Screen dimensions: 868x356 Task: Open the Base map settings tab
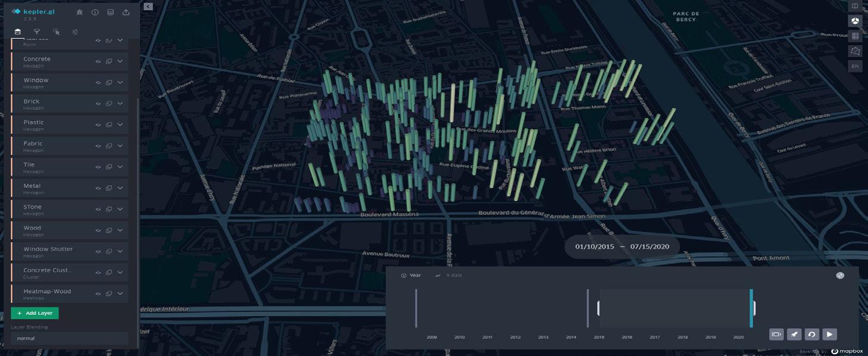pyautogui.click(x=75, y=32)
